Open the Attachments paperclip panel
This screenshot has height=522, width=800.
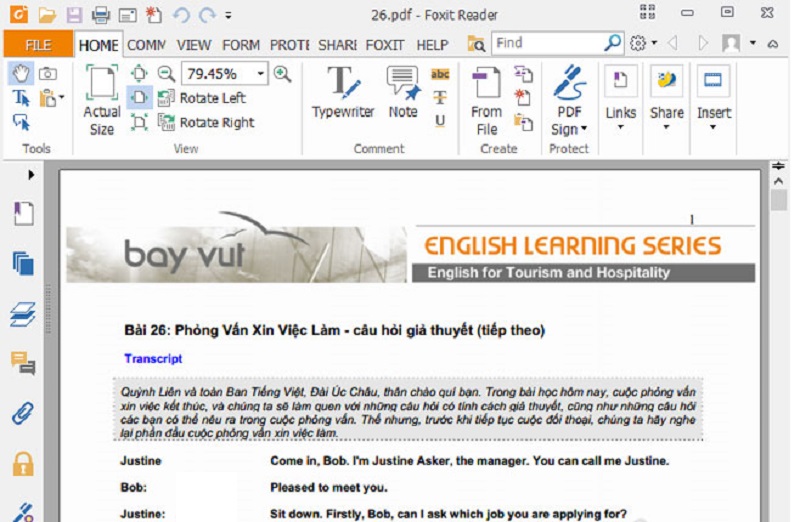(23, 413)
